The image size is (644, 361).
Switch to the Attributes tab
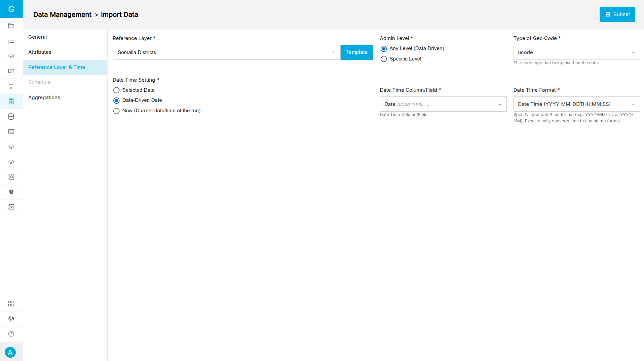coord(40,52)
